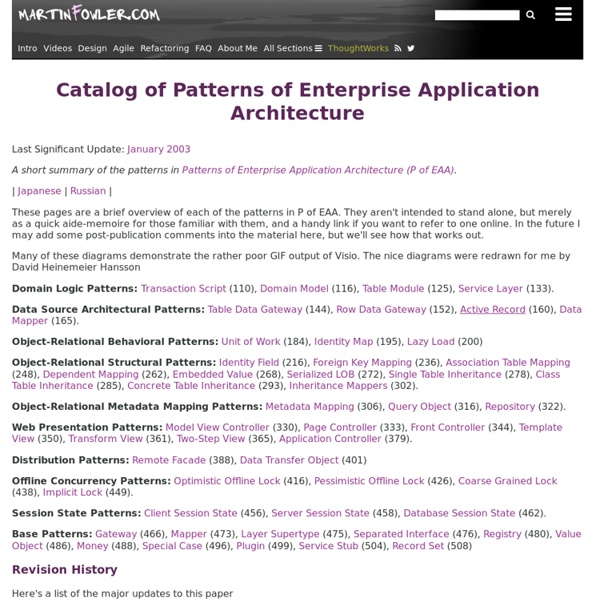The image size is (600, 600).
Task: Open the Database Session State pattern
Action: pyautogui.click(x=459, y=513)
